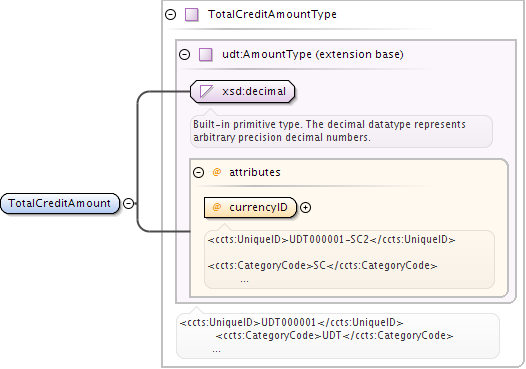
Task: Collapse the attributes section
Action: coord(199,172)
